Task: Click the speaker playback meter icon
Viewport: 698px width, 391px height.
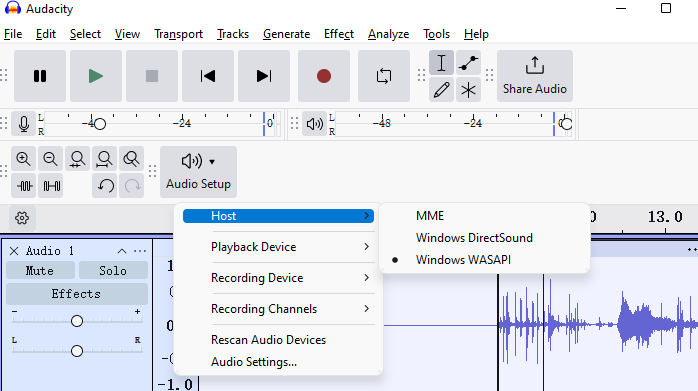Action: pyautogui.click(x=315, y=124)
